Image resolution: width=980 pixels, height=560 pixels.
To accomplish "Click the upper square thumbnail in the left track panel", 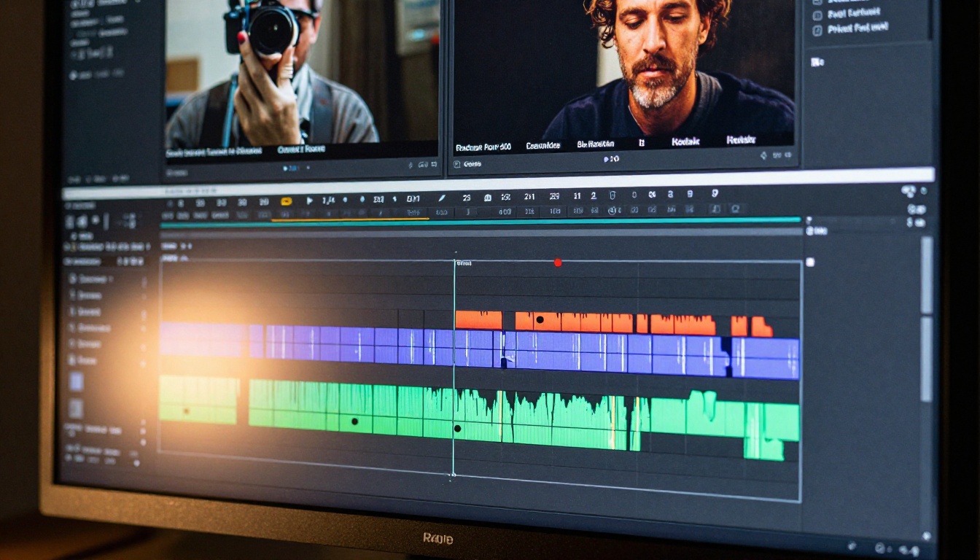I will click(76, 381).
